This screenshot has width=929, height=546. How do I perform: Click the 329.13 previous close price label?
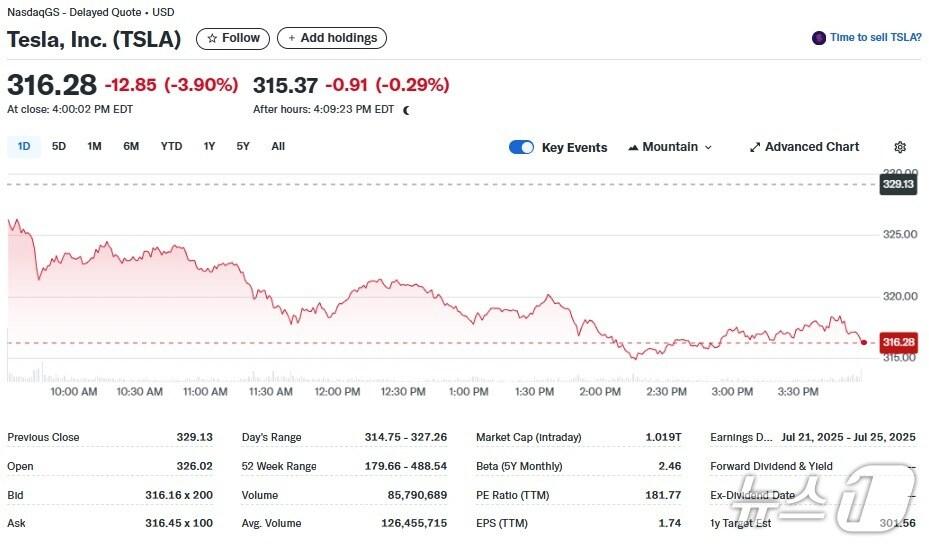click(x=898, y=184)
